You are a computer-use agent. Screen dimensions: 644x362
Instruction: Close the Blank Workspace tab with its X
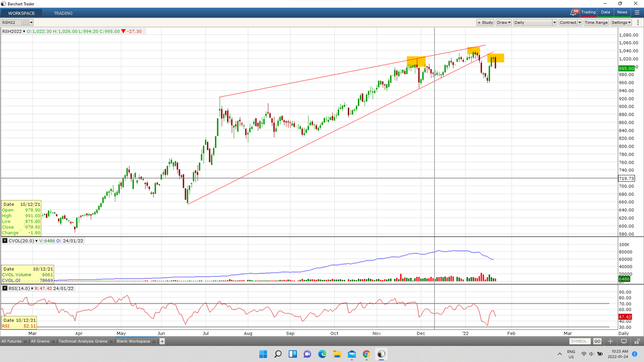[x=153, y=341]
